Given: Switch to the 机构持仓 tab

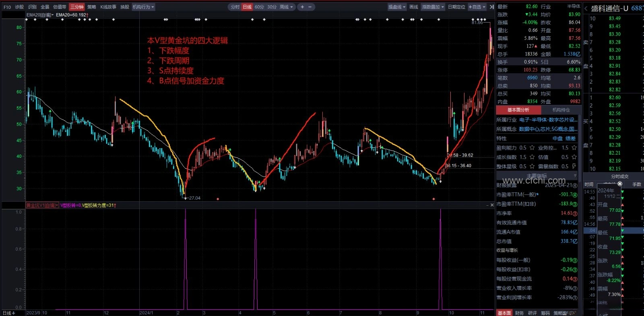Looking at the screenshot, I should click(x=561, y=110).
